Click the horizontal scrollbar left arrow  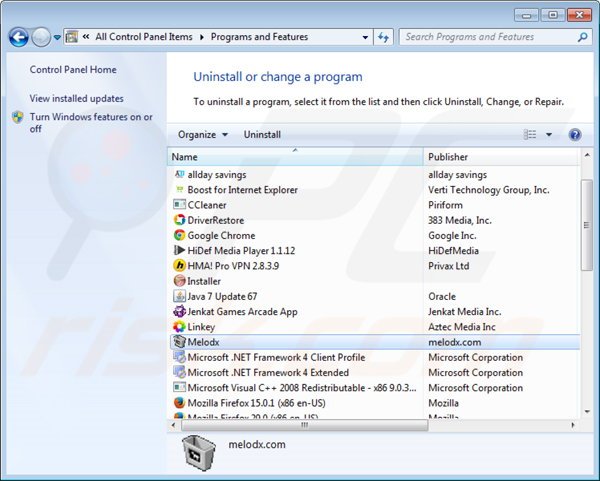pyautogui.click(x=174, y=425)
